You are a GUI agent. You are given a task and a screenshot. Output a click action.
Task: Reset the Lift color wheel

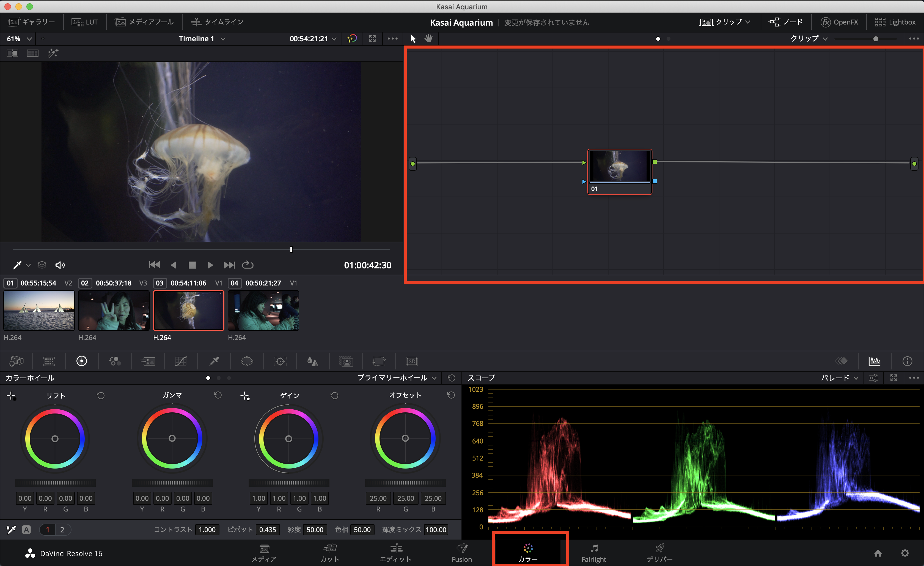100,395
